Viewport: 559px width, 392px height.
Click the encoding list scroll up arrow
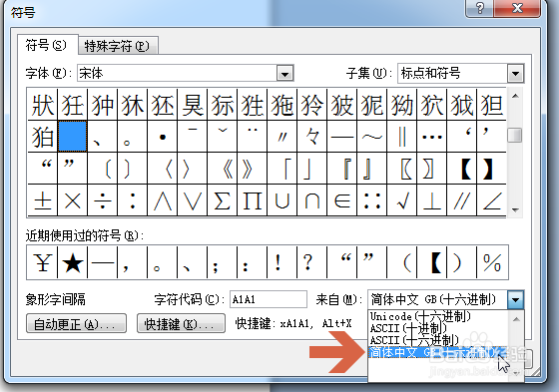[x=516, y=319]
